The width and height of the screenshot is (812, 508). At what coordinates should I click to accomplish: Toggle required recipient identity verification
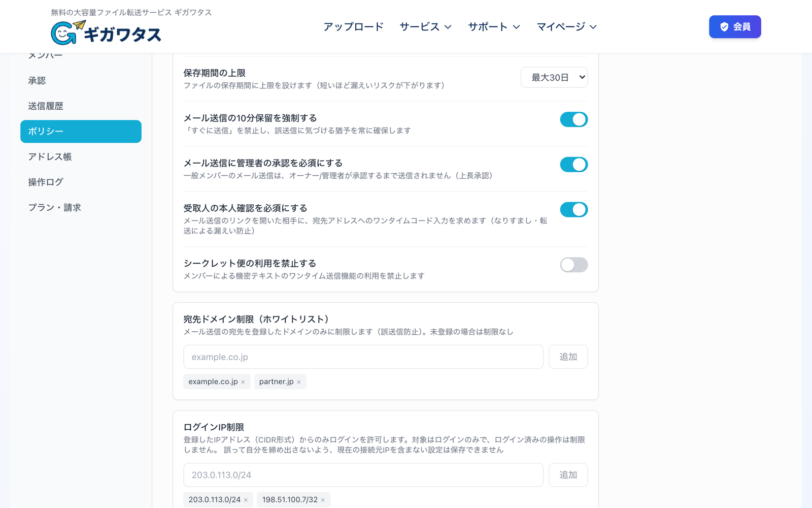(x=573, y=209)
